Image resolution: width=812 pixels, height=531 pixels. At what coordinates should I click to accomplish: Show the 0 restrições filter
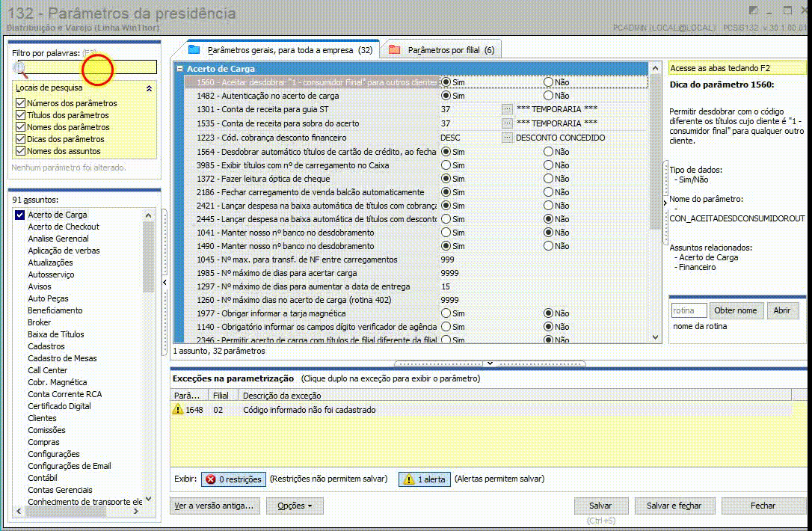[x=233, y=479]
